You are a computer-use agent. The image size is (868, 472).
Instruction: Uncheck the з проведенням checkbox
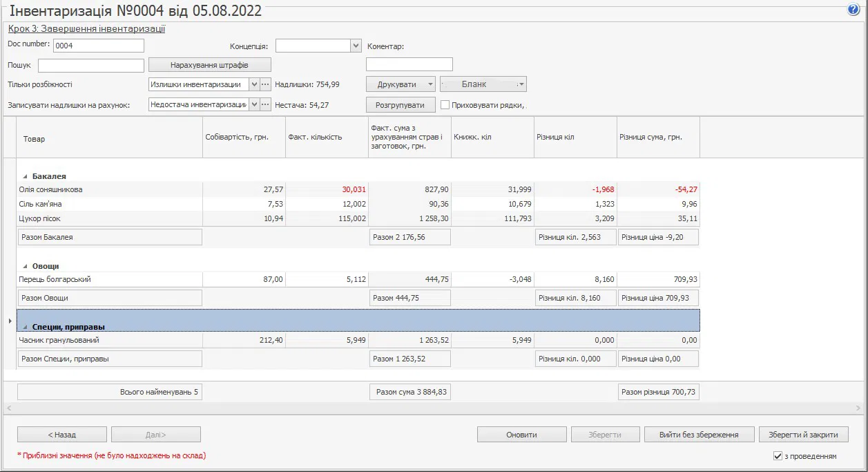coord(778,456)
